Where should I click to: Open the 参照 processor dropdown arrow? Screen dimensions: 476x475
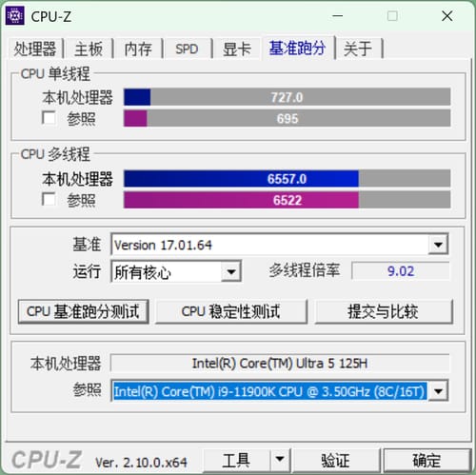[x=438, y=391]
